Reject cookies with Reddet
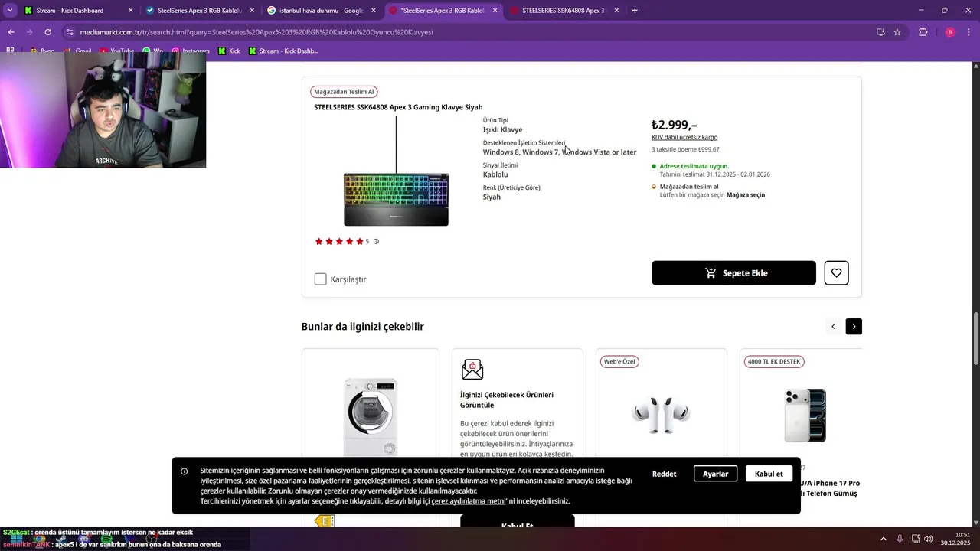 click(x=664, y=474)
